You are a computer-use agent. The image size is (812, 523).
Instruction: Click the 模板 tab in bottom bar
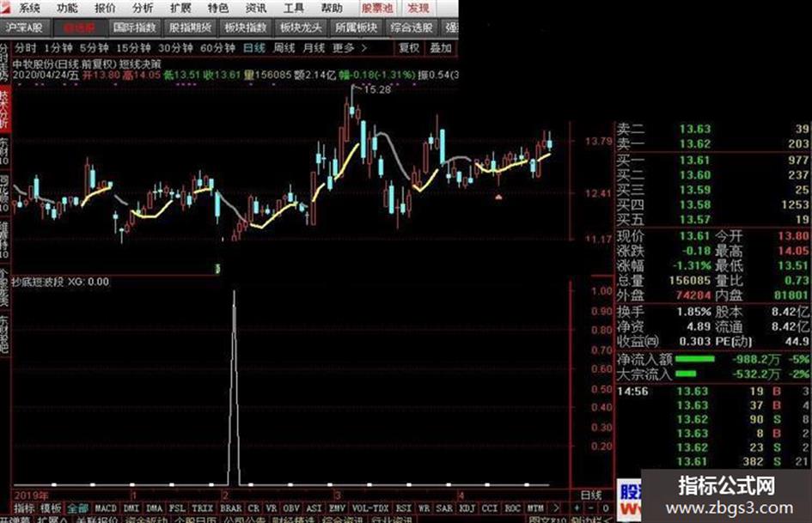[51, 508]
